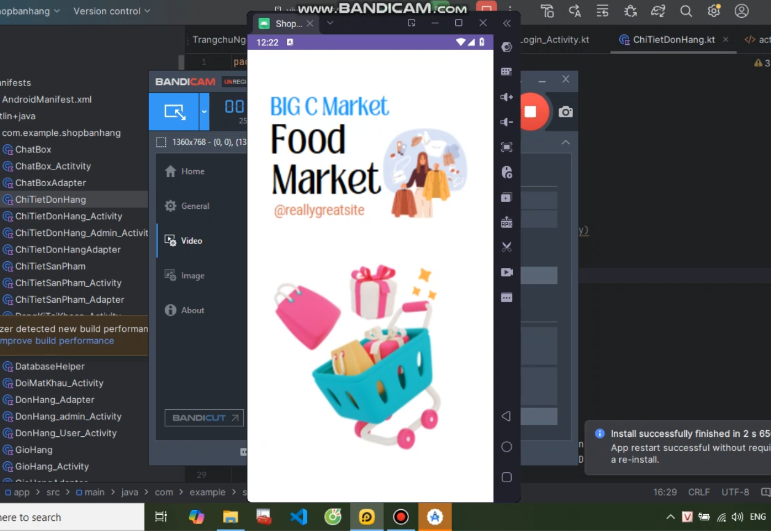Click Android Studio translate icon in toolbar
This screenshot has width=771, height=532.
575,11
